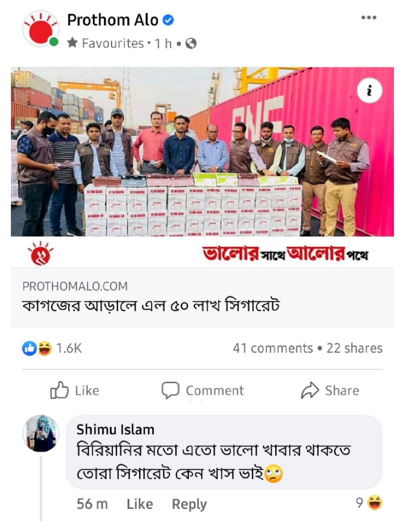Like Shimu Islam's comment
The image size is (405, 532).
(140, 504)
